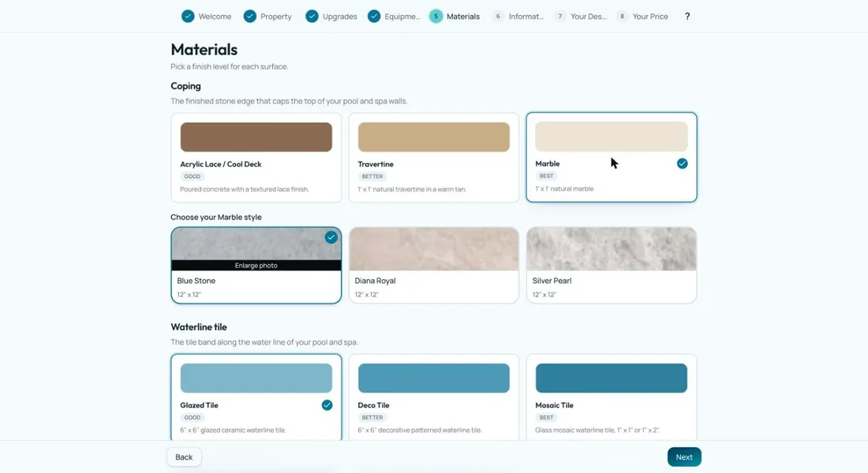Click the GOOD badge under Glazed Tile
868x473 pixels.
192,418
